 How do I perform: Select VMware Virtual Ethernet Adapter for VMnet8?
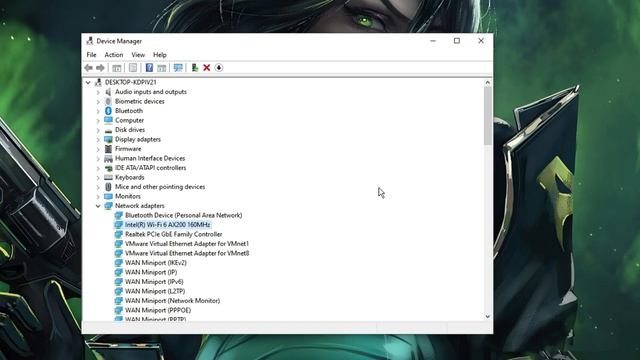tap(187, 253)
